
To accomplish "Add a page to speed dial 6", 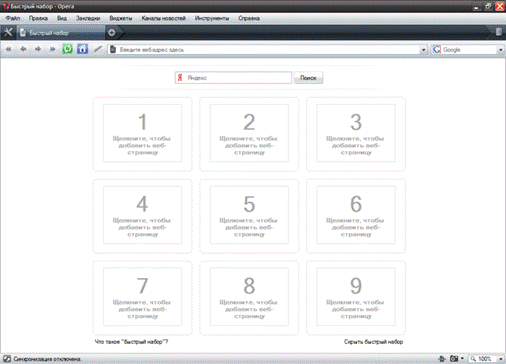I will point(356,215).
